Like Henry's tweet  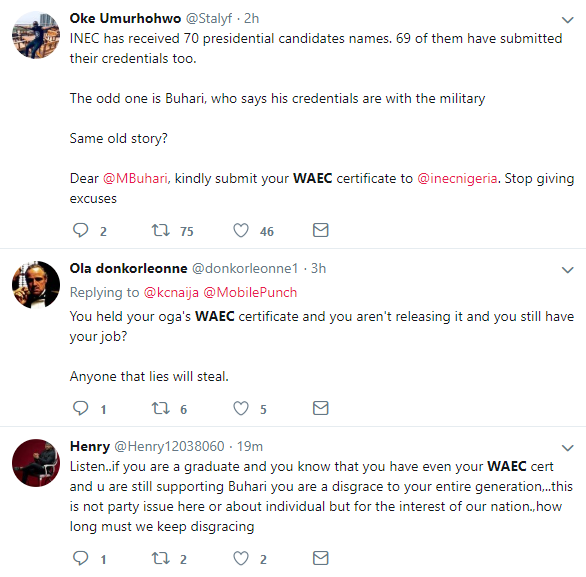click(x=241, y=558)
